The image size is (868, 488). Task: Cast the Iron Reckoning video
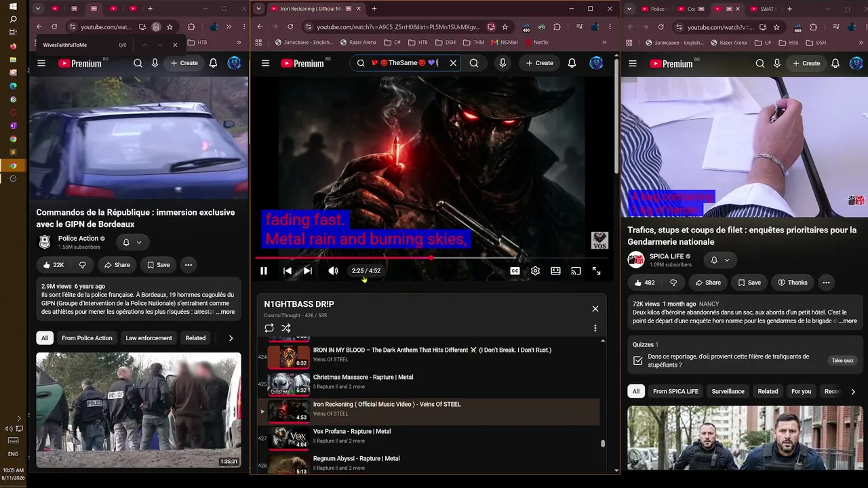(576, 271)
